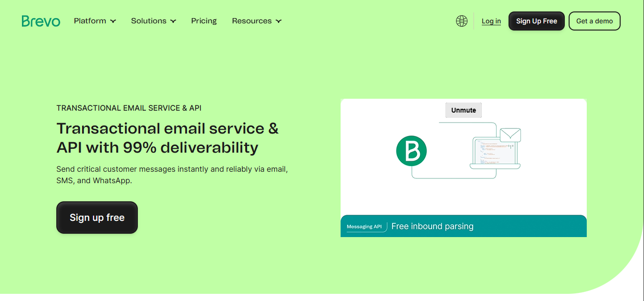Expand the Solutions menu

click(154, 21)
